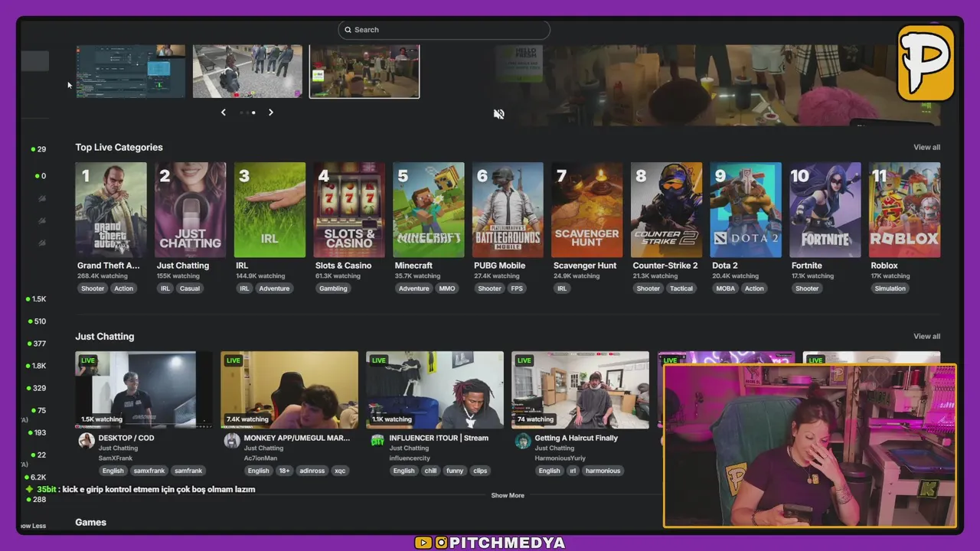Expand Just Chatting with Show More
Screen dimensions: 980x551
click(508, 496)
